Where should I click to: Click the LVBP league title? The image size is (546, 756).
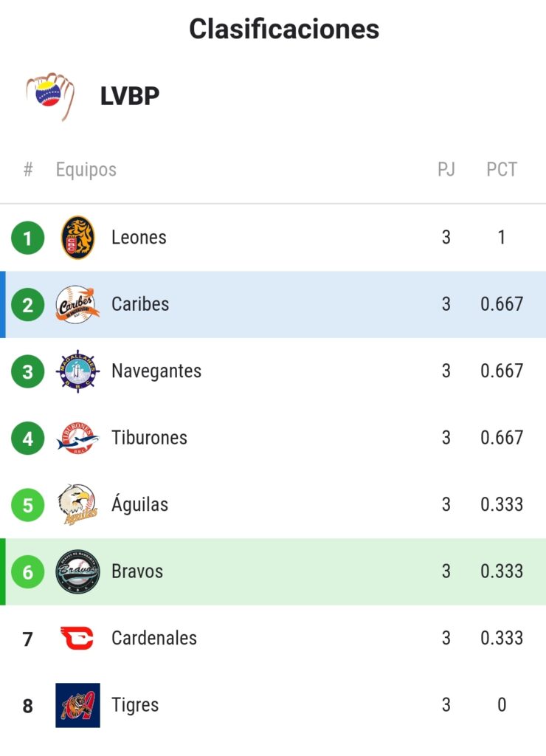(130, 95)
